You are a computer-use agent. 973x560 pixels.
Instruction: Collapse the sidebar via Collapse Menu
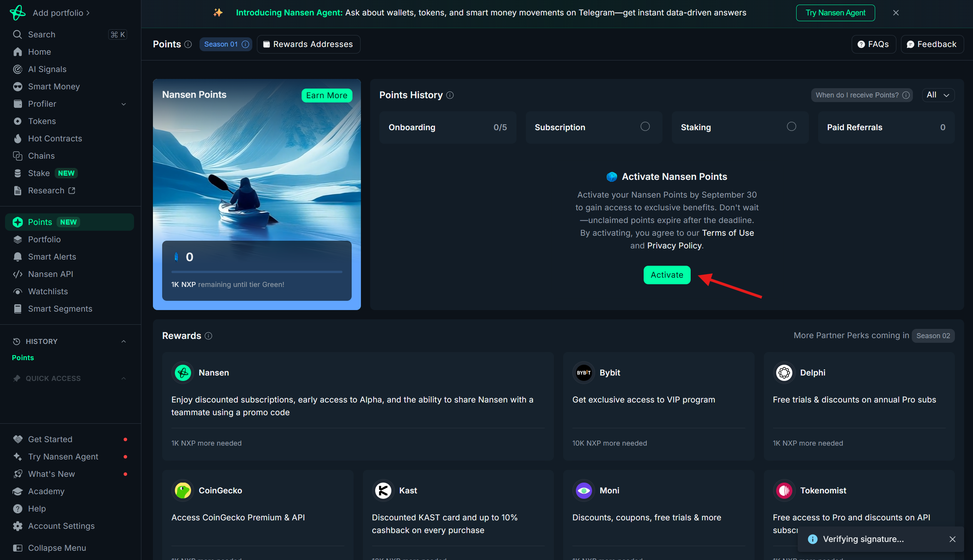coord(49,548)
